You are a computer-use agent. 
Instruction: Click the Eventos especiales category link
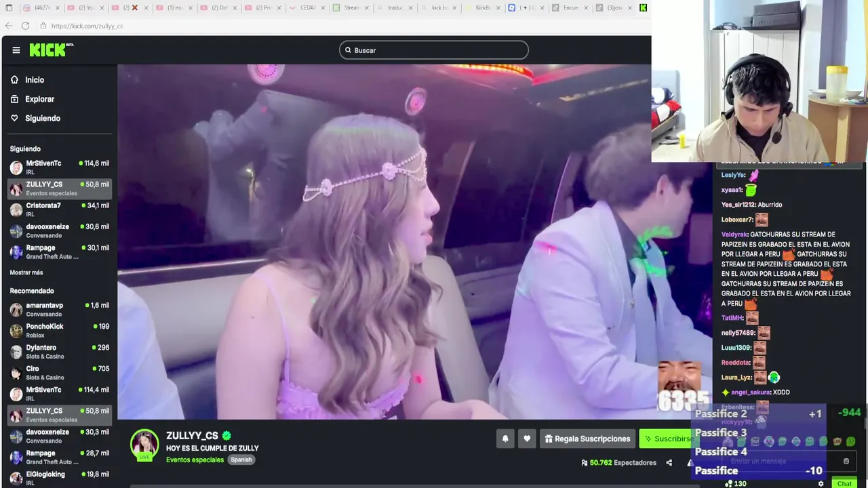(x=195, y=460)
